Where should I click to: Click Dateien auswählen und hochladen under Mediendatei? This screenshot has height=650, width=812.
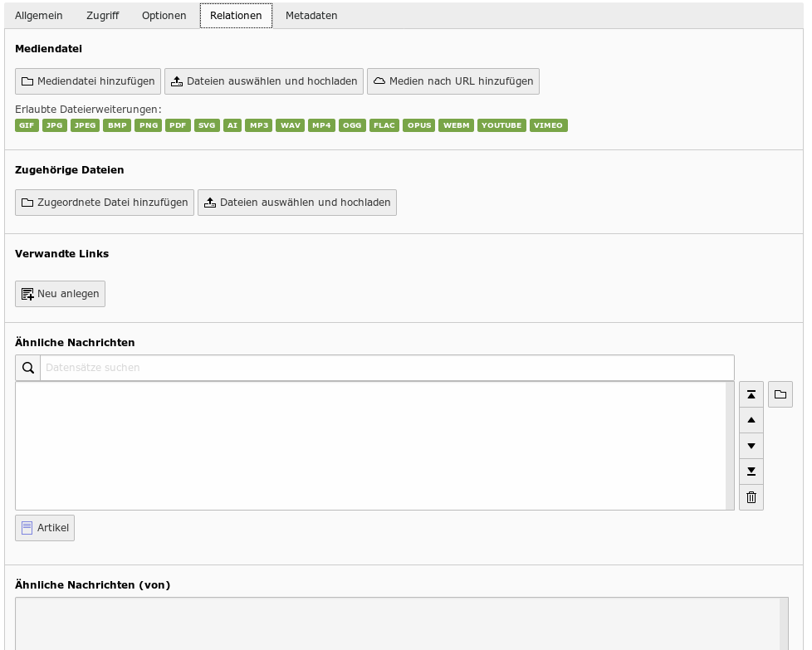(x=264, y=81)
